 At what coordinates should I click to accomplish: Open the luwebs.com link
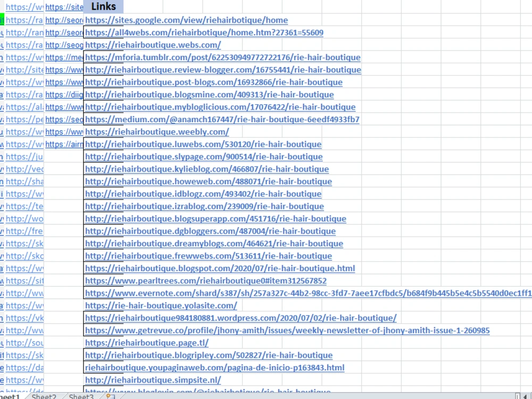pos(203,144)
